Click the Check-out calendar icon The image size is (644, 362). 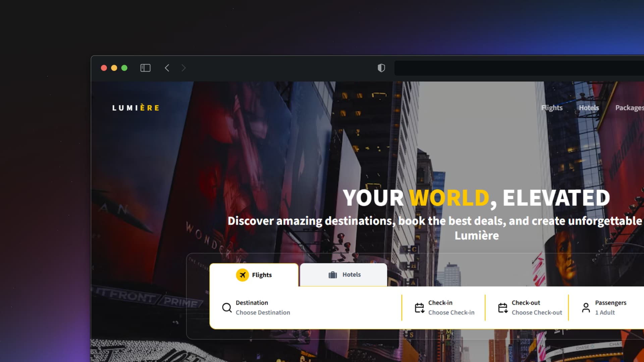(x=503, y=308)
